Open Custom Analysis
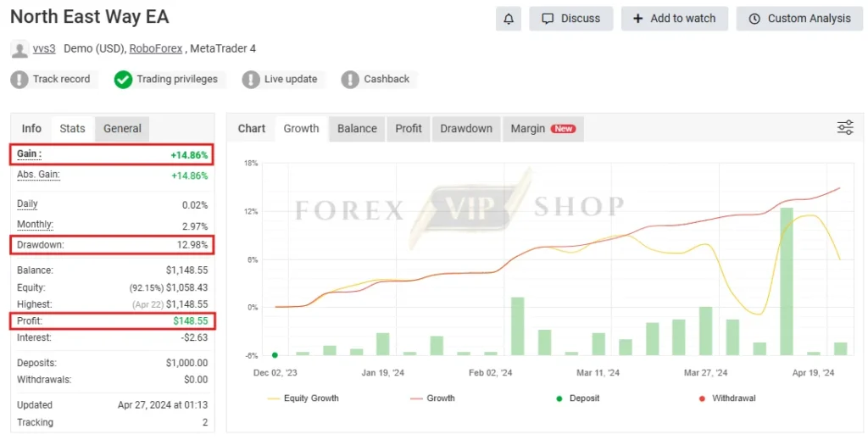Viewport: 868px width, 440px height. [799, 19]
